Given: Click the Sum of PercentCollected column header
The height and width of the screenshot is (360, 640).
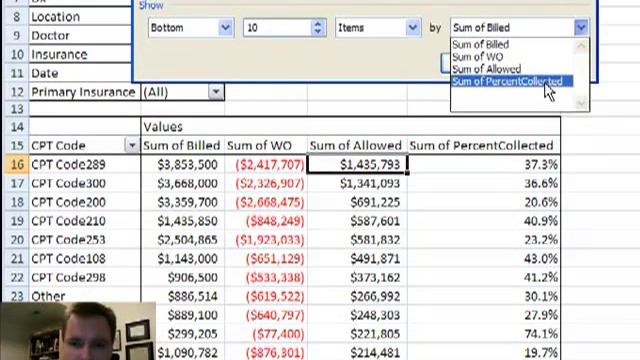Looking at the screenshot, I should [484, 145].
